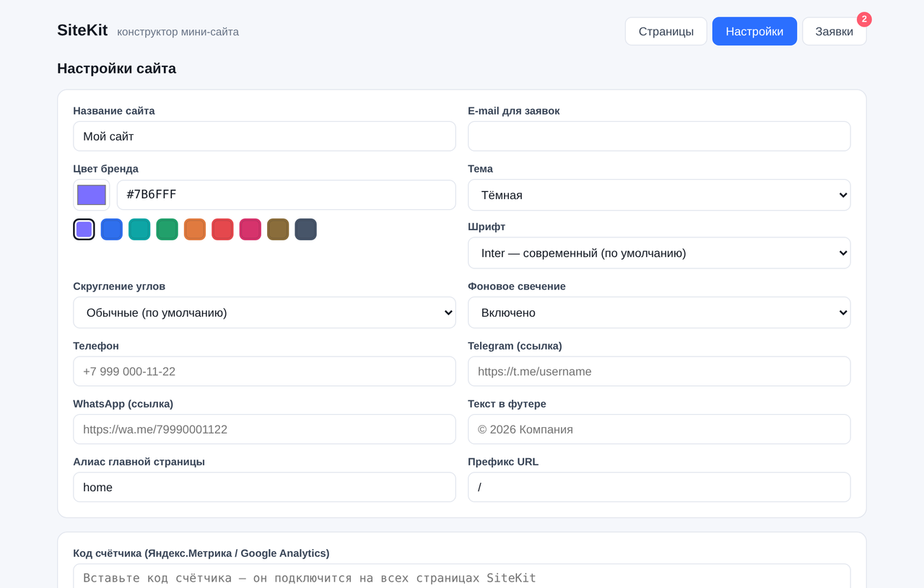This screenshot has width=924, height=588.
Task: Focus the Текст в футере field
Action: [x=659, y=429]
